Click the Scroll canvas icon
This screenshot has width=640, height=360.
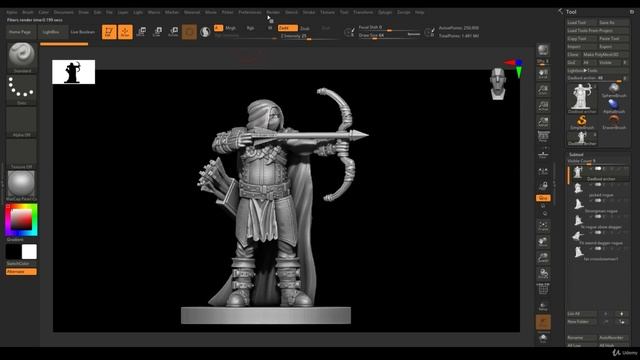543,74
